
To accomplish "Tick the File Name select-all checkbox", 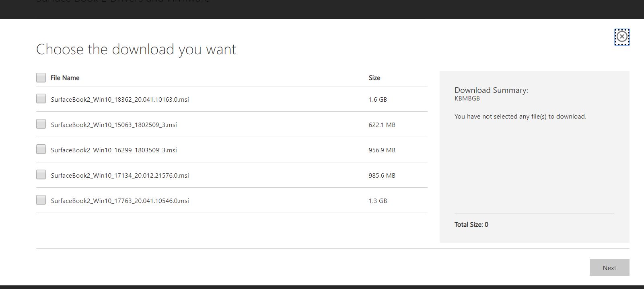I will (41, 78).
